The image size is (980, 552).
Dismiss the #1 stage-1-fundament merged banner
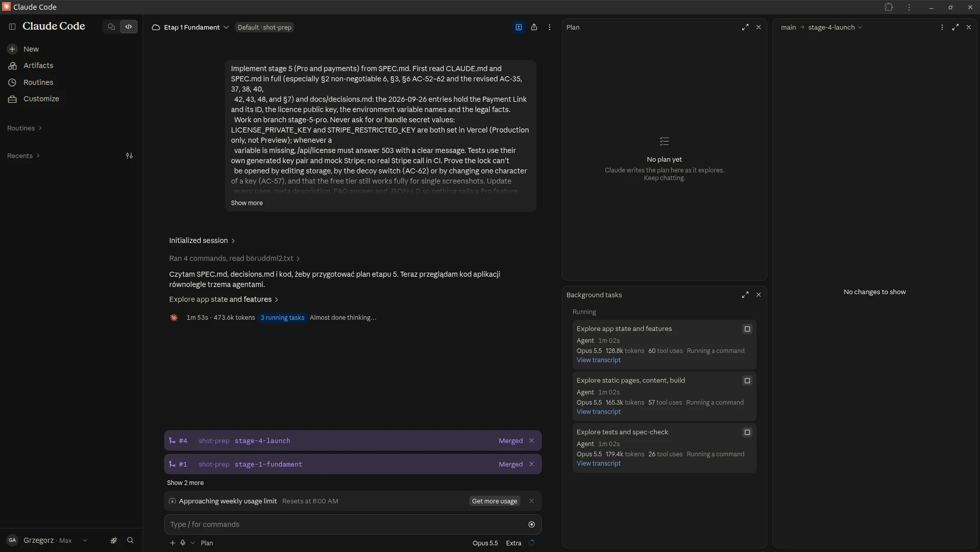point(532,464)
